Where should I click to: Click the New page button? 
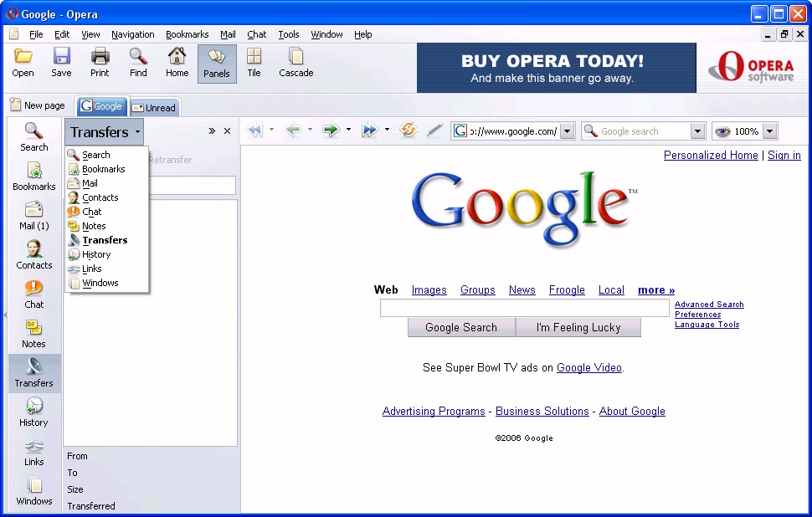(38, 105)
